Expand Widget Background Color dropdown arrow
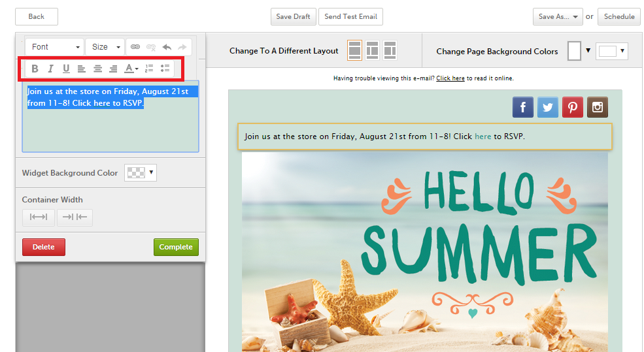Image resolution: width=644 pixels, height=352 pixels. (x=151, y=172)
